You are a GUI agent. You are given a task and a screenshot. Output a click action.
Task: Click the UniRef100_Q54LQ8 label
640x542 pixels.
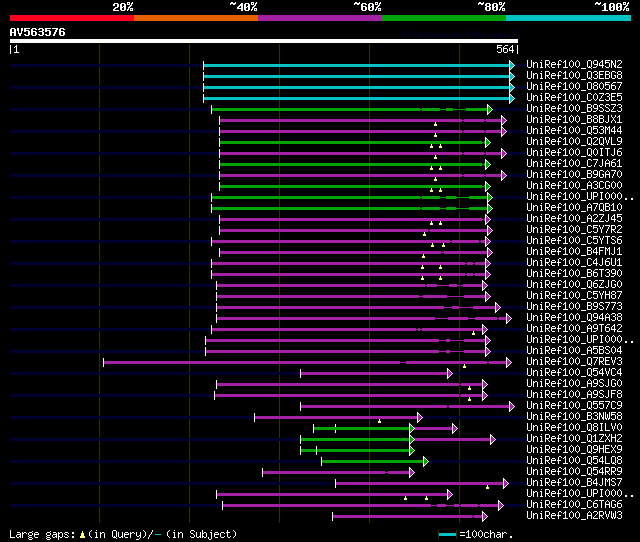click(574, 461)
